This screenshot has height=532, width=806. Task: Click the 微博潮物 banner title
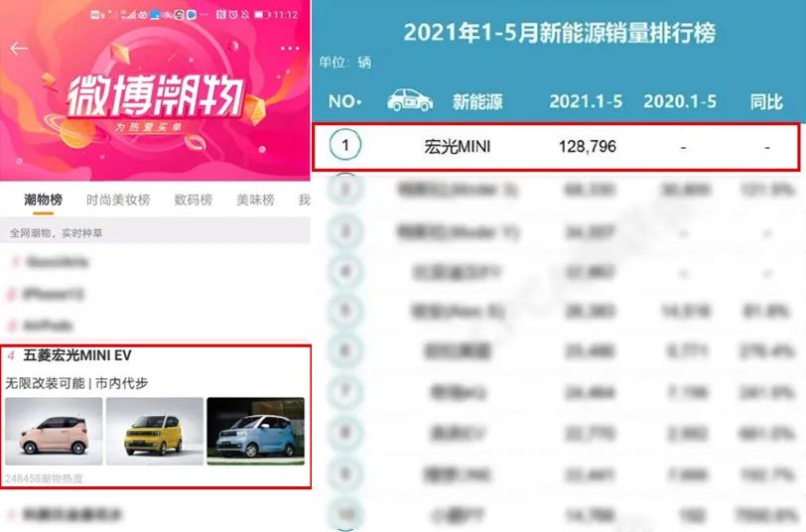[x=155, y=95]
